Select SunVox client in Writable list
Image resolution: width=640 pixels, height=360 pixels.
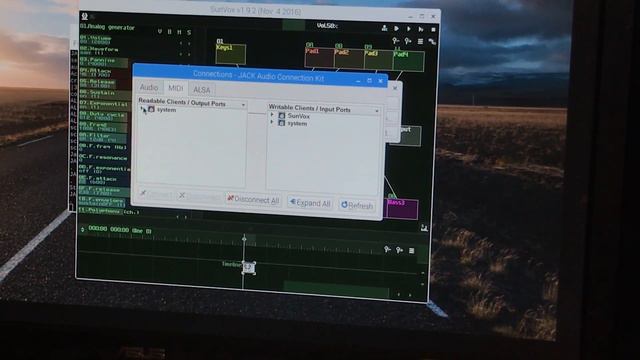coord(298,116)
